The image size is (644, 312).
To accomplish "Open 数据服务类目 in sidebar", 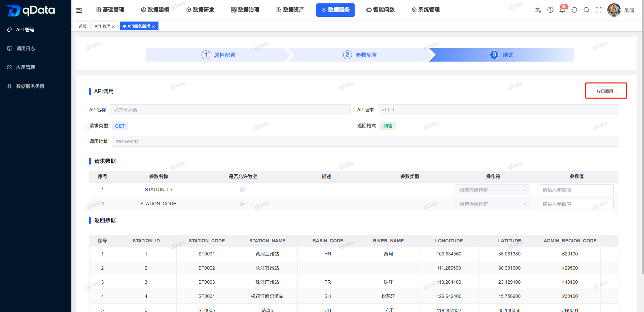I will [30, 86].
